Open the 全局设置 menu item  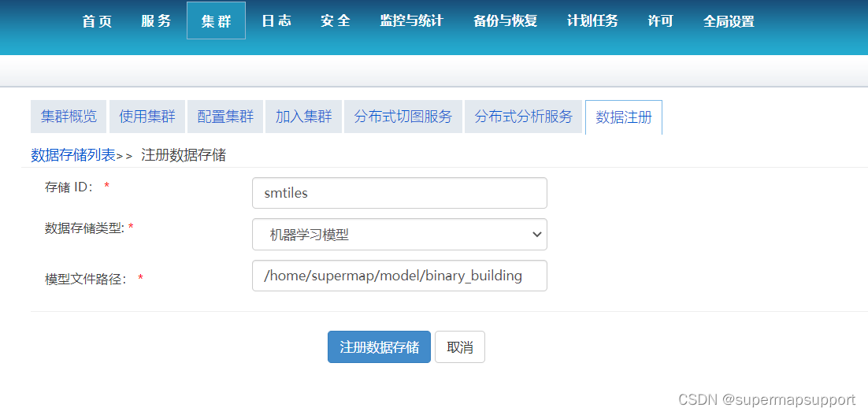729,21
